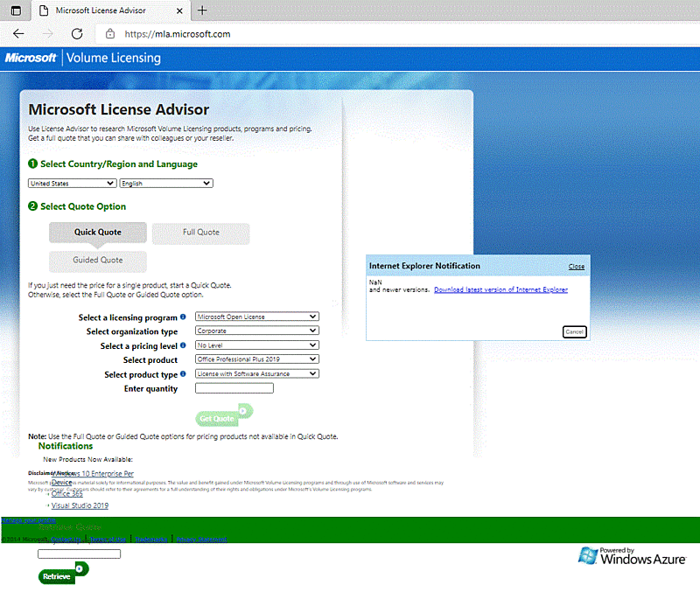Open the Office Professional Plus 2019 product dropdown
The width and height of the screenshot is (700, 599).
[256, 359]
